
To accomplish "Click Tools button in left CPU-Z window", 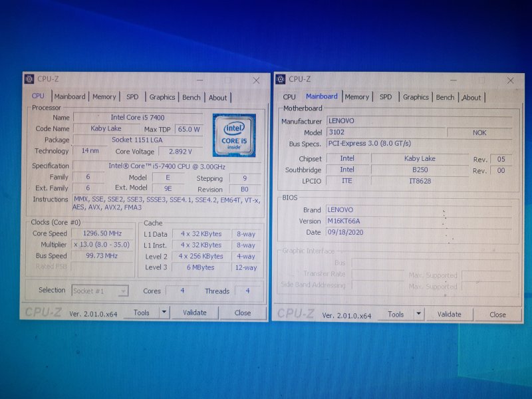I will (x=142, y=313).
